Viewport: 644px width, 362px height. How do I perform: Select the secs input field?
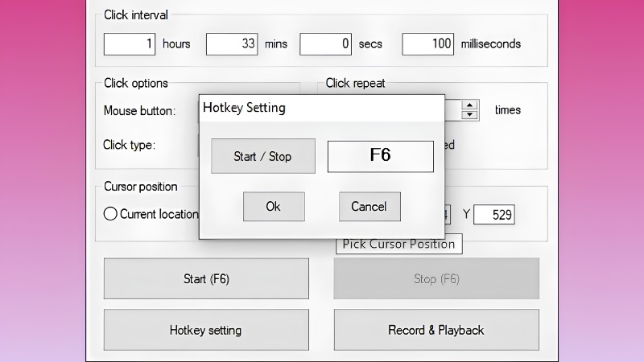pyautogui.click(x=325, y=44)
